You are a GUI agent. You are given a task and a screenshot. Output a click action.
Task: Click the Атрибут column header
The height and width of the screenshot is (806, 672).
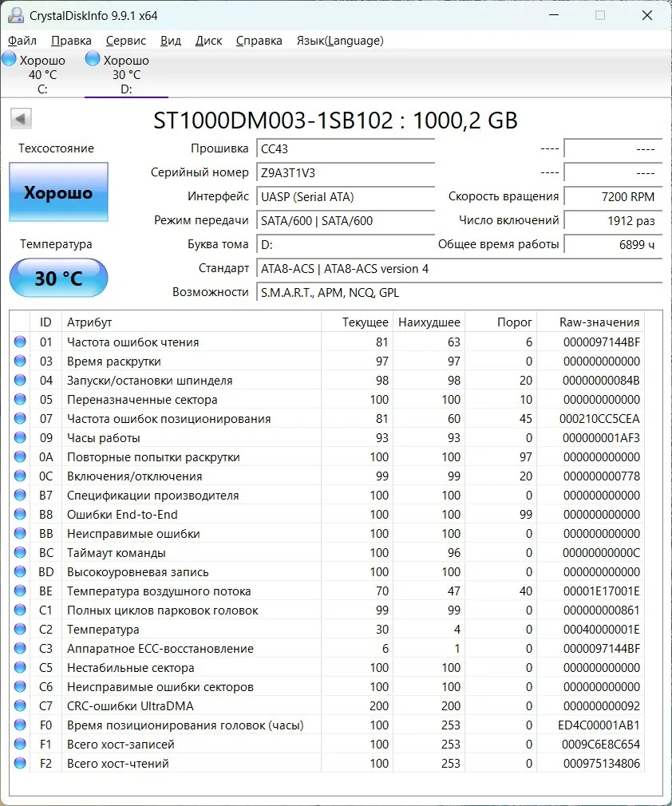(x=192, y=322)
